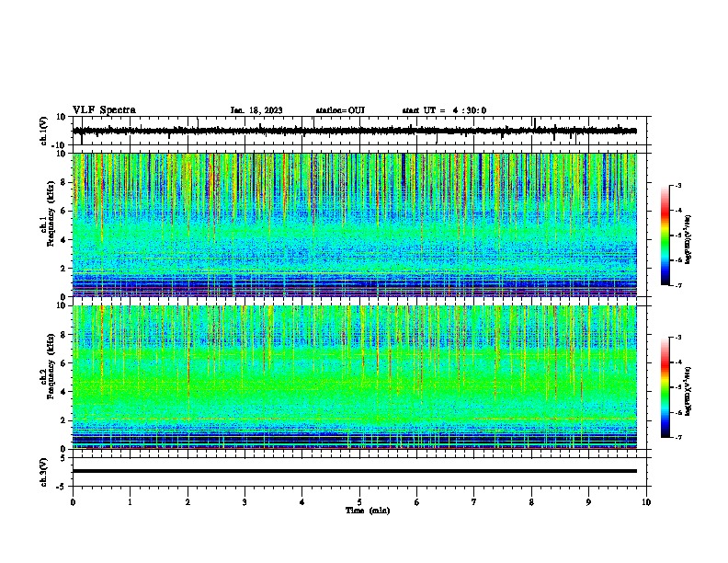Click the "8" tick on ch.2 frequency axis

point(64,335)
